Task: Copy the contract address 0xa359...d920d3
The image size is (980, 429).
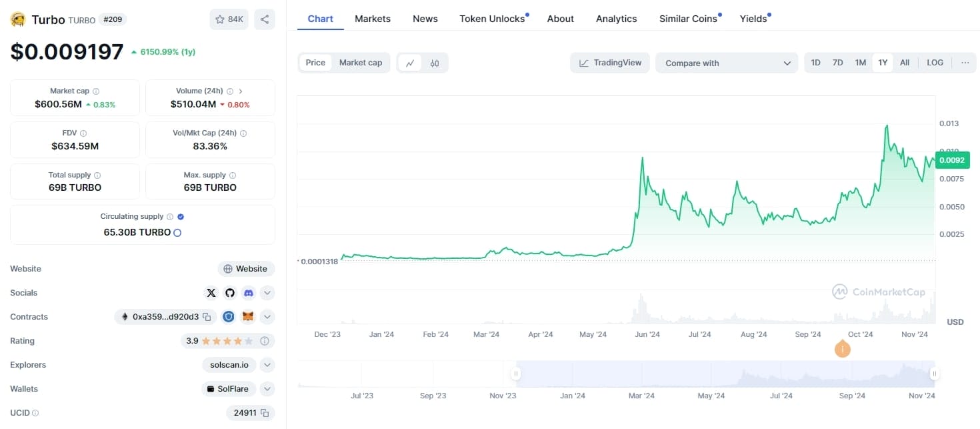Action: (x=207, y=317)
